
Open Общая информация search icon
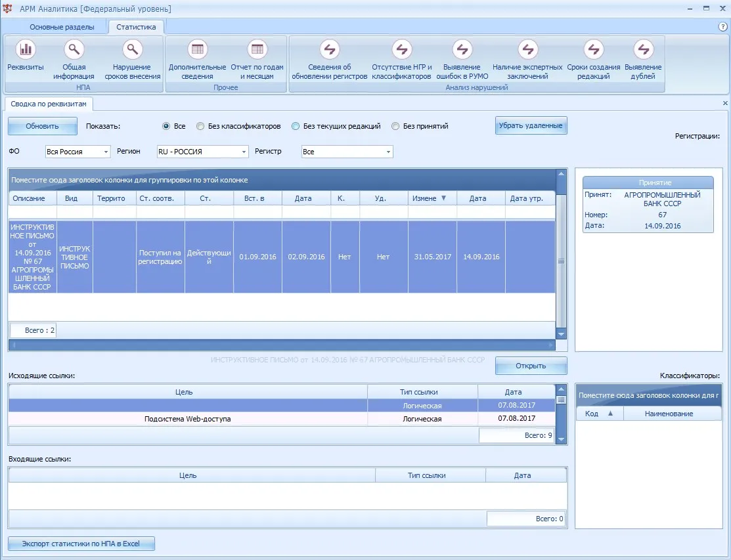click(74, 49)
